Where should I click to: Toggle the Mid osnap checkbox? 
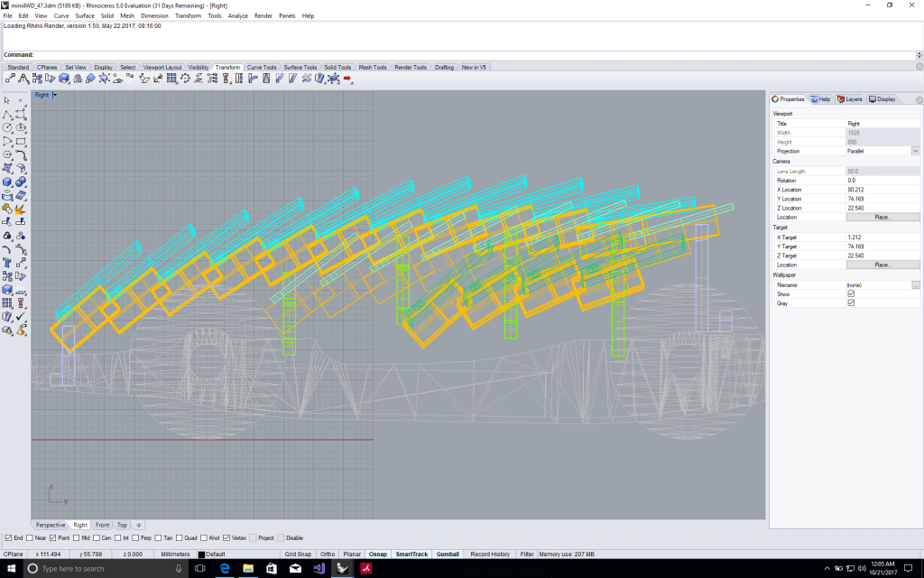(x=76, y=537)
